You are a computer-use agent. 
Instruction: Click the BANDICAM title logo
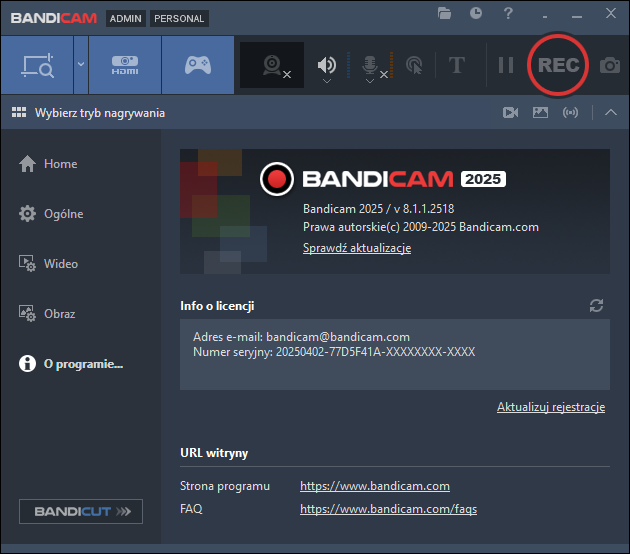click(54, 18)
